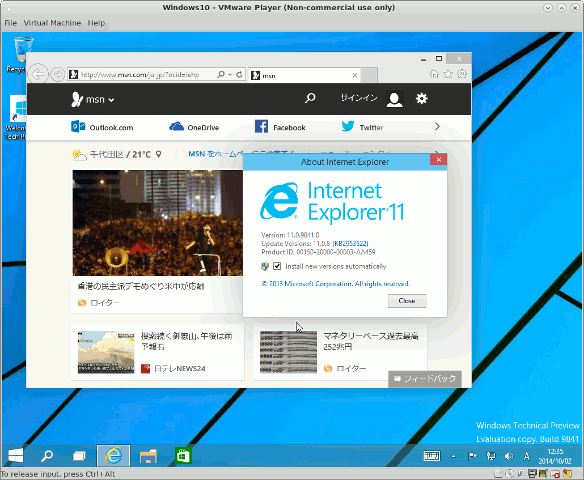Click the location pin next to 21°C

158,154
